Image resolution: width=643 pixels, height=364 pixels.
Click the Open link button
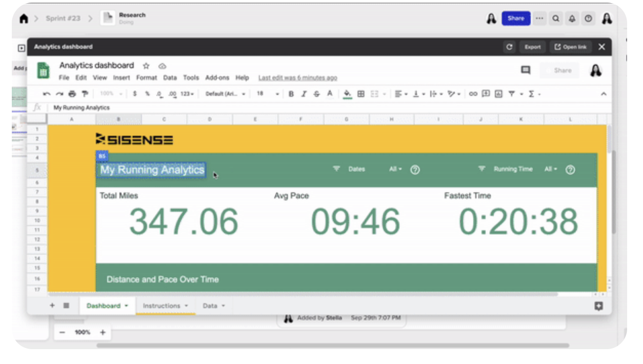pos(571,47)
